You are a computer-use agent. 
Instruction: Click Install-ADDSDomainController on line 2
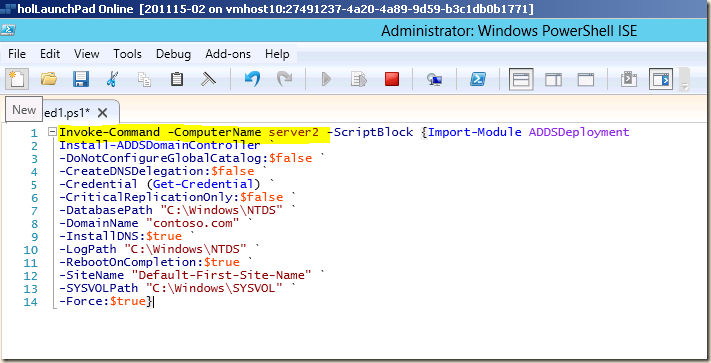(160, 145)
